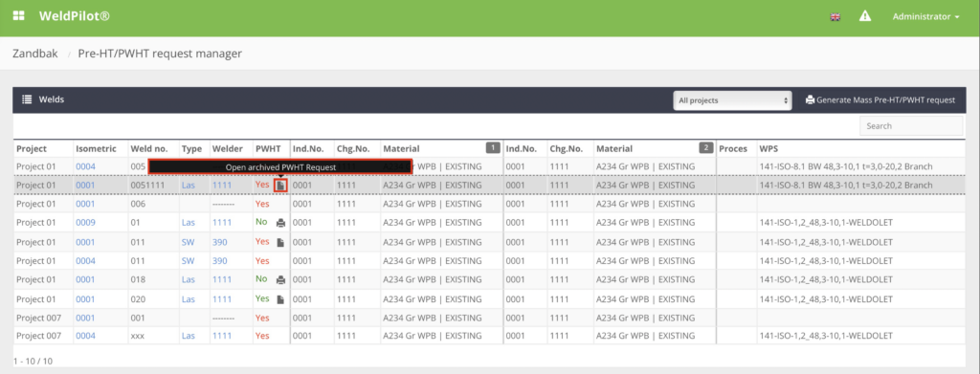Sort by the WPS column header

[768, 148]
